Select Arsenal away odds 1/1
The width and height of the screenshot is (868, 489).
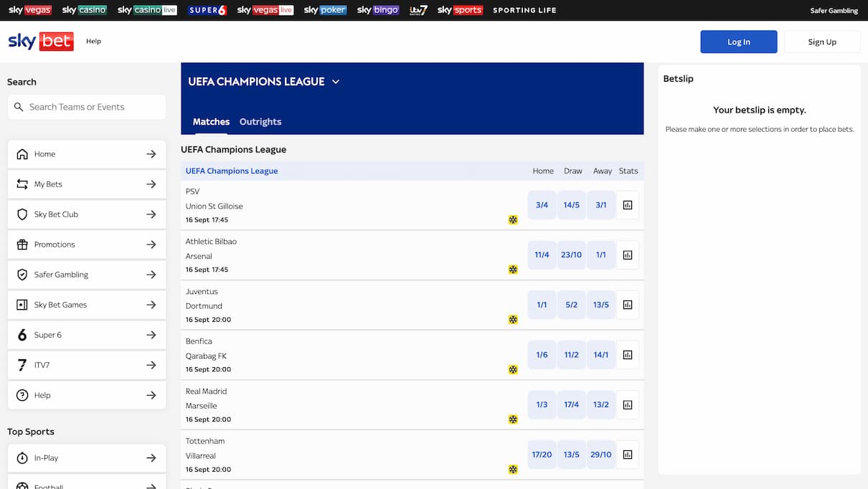[601, 255]
